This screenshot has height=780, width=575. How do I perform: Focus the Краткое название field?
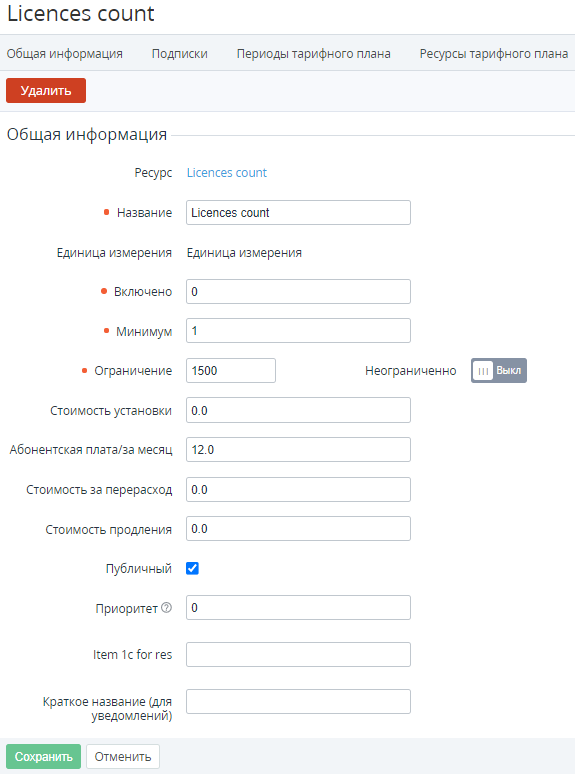pos(298,701)
